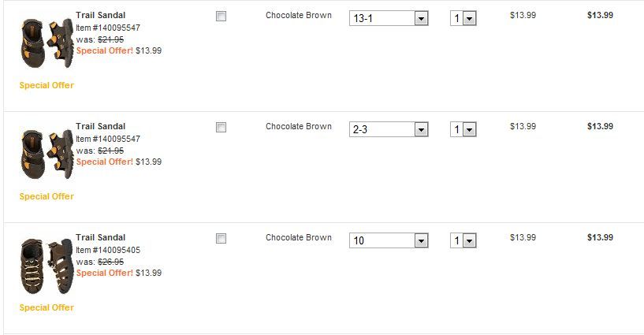Open the size dropdown showing 13-1

(389, 18)
